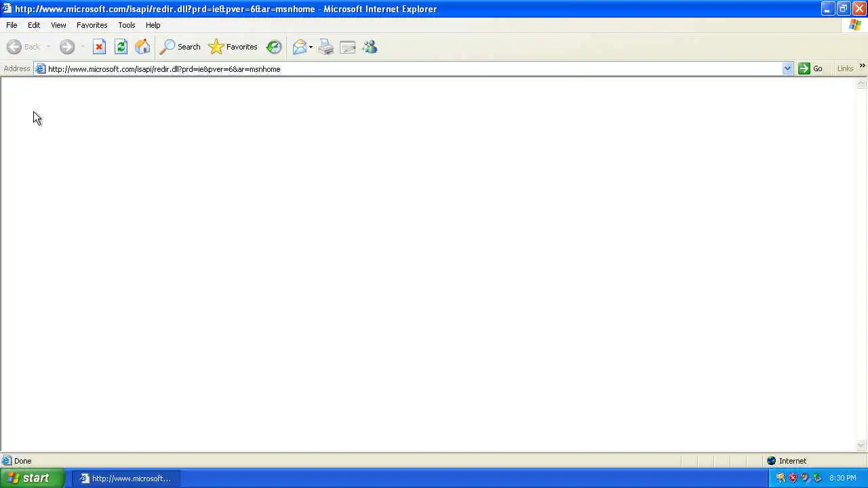This screenshot has height=488, width=868.
Task: Click the Back navigation button
Action: pos(24,47)
